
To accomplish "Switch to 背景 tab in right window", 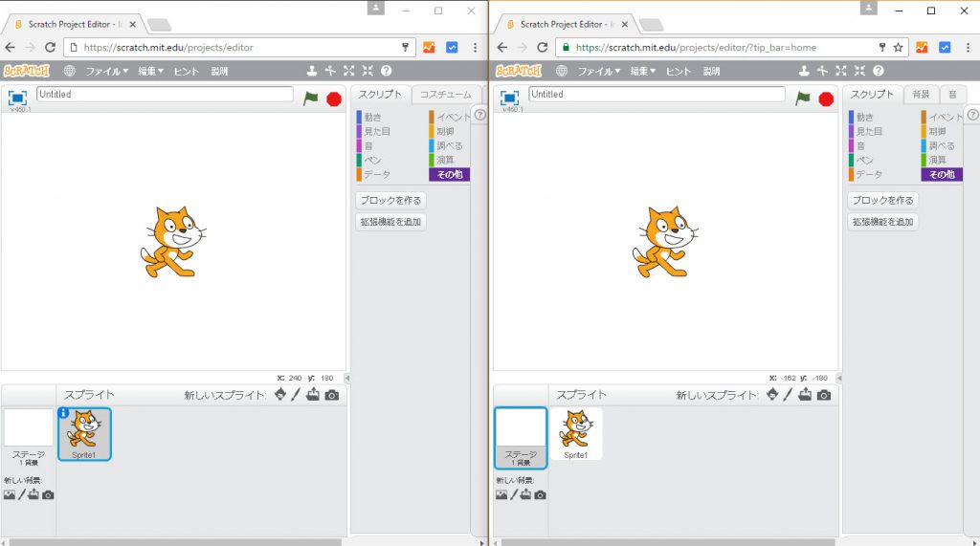I will pyautogui.click(x=922, y=95).
